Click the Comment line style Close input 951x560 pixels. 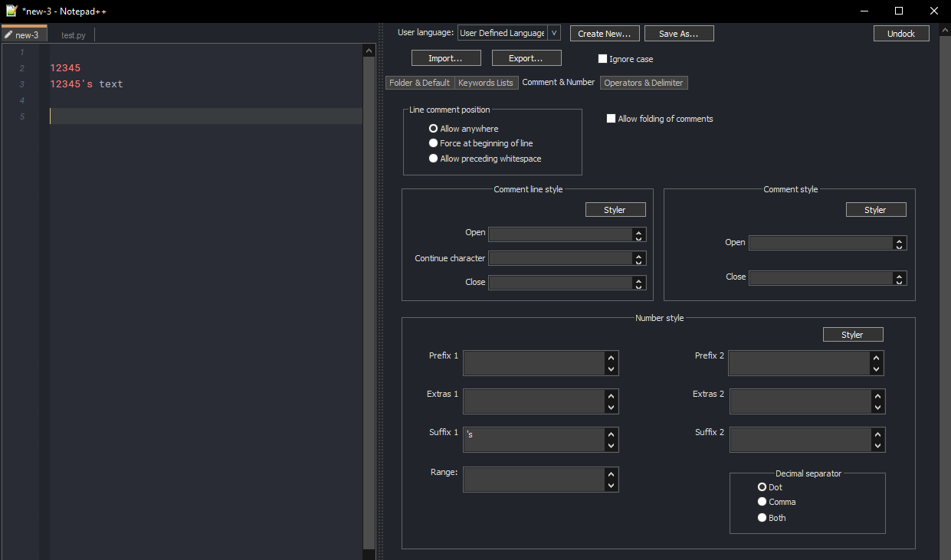(560, 283)
